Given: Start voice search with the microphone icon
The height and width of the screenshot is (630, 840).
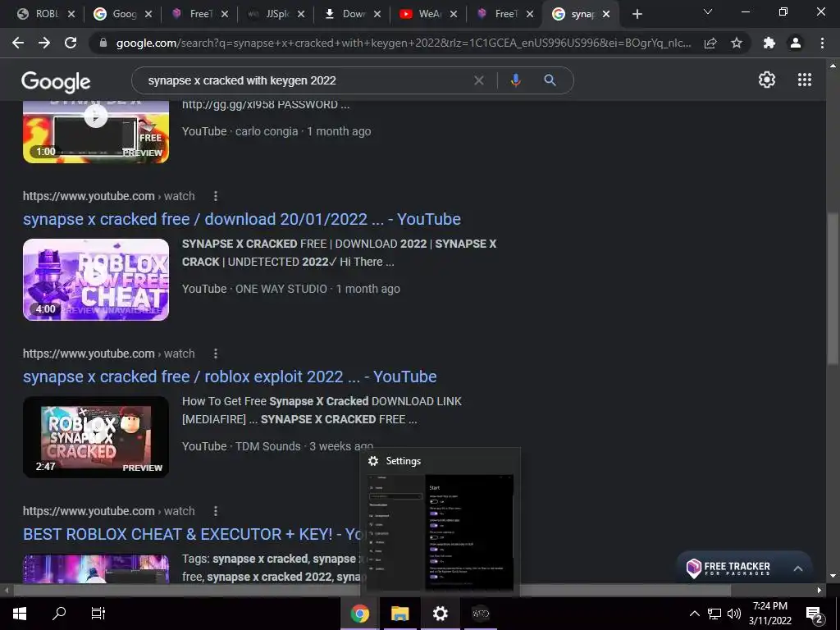Looking at the screenshot, I should (515, 80).
